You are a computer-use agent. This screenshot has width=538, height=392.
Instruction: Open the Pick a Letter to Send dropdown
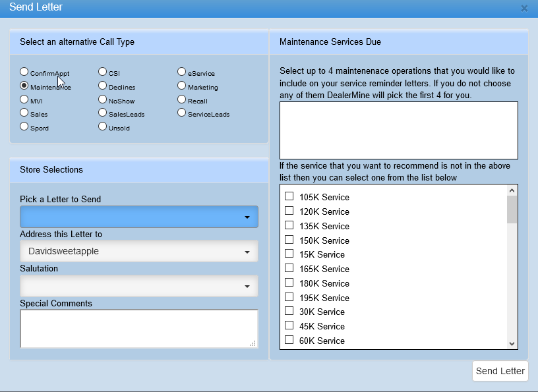pyautogui.click(x=138, y=217)
